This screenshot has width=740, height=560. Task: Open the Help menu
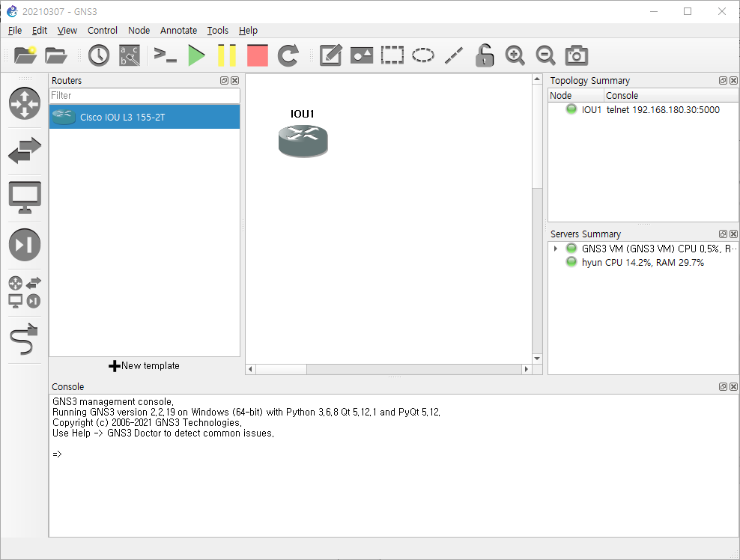[248, 30]
